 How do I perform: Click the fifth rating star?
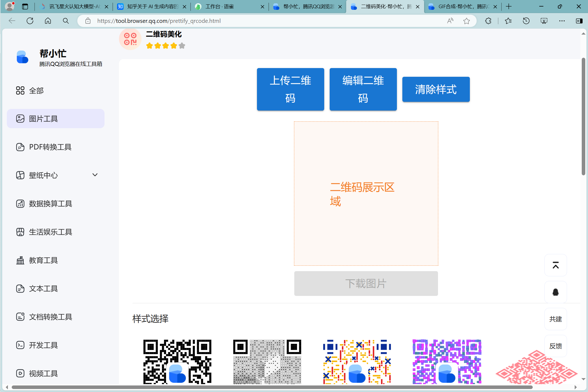tap(182, 45)
